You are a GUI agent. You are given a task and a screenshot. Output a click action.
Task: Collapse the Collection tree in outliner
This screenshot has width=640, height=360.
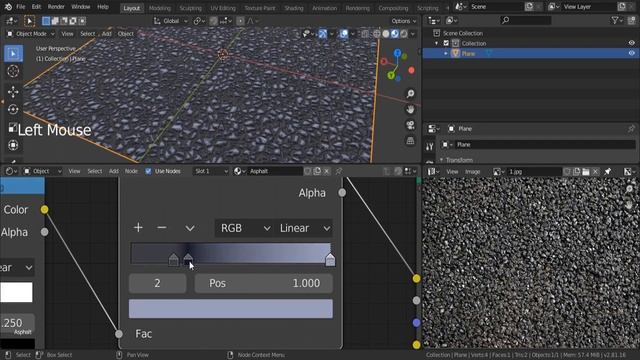pos(436,43)
